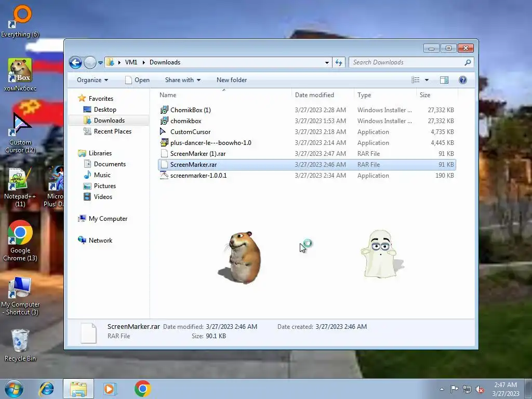Viewport: 532px width, 399px height.
Task: Launch Internet Explorer from taskbar
Action: [x=46, y=389]
